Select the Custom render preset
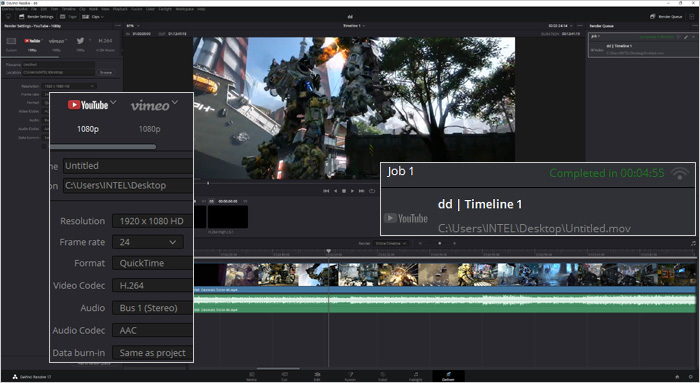This screenshot has height=383, width=700. (11, 44)
